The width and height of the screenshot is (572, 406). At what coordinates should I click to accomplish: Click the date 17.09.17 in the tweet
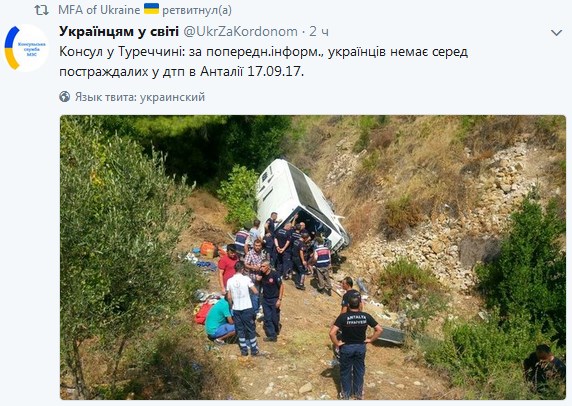[x=275, y=71]
